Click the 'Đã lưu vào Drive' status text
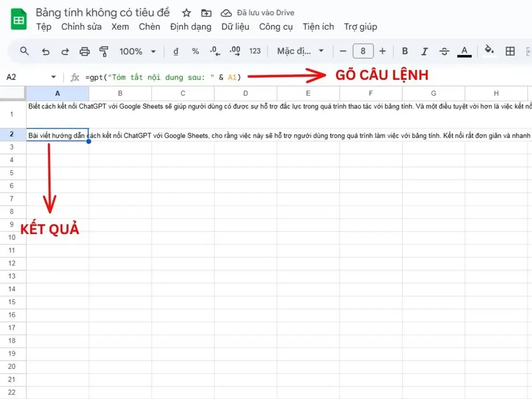Viewport: 532px width, 399px height. point(265,13)
